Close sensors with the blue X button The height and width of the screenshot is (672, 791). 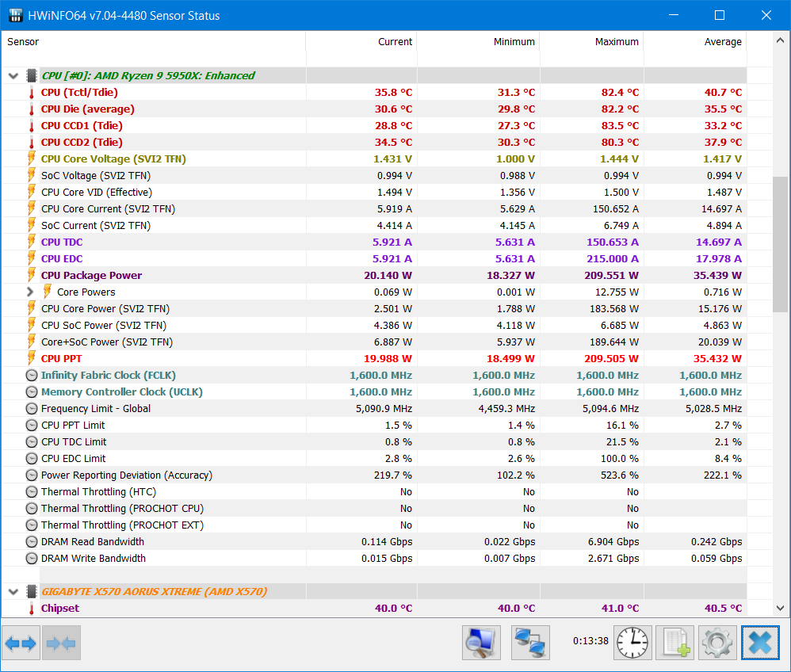(760, 643)
